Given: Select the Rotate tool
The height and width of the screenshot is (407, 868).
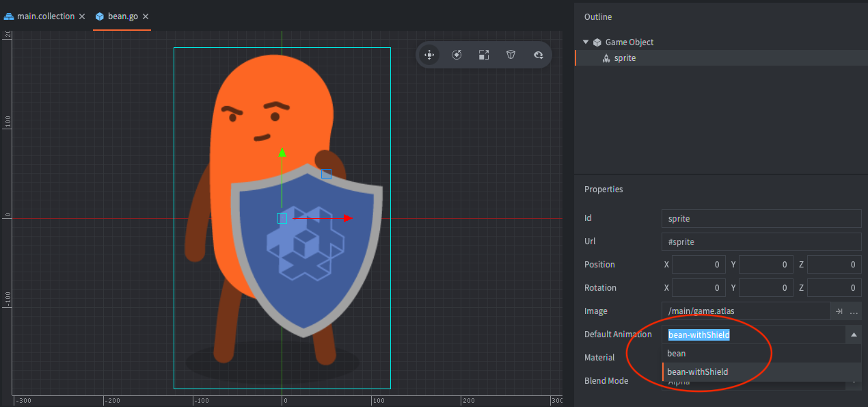Looking at the screenshot, I should 457,55.
